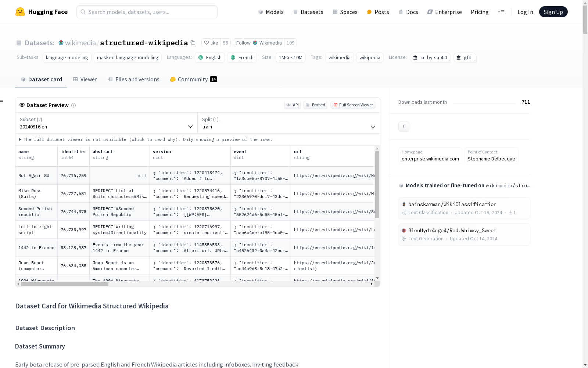Click the wikipedia tag
588x368 pixels.
[x=370, y=57]
